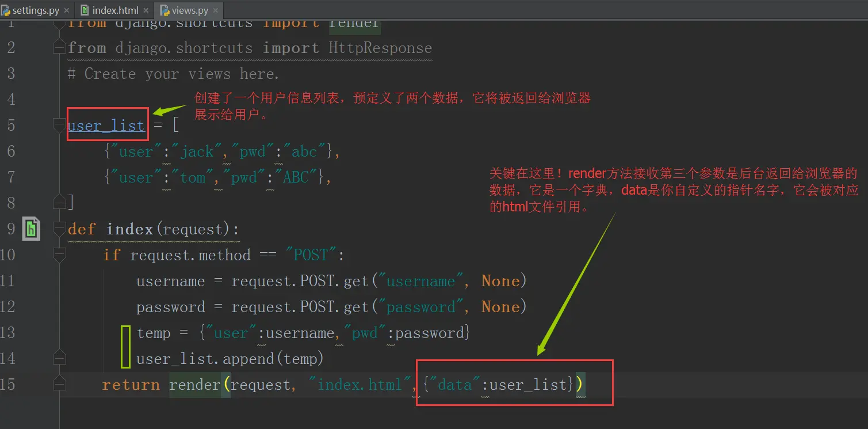Close the settings.py editor tab
The width and height of the screenshot is (868, 429).
(67, 10)
